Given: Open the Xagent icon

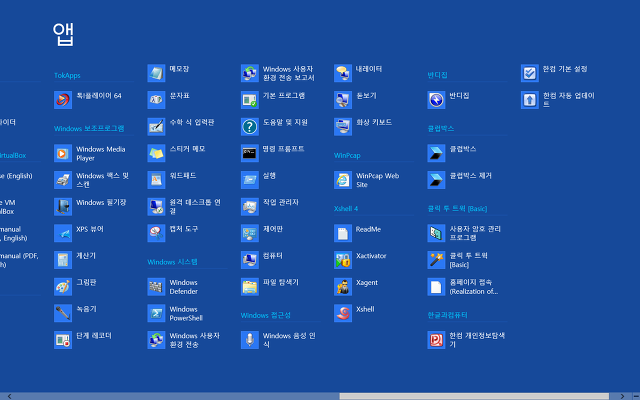Looking at the screenshot, I should point(343,287).
